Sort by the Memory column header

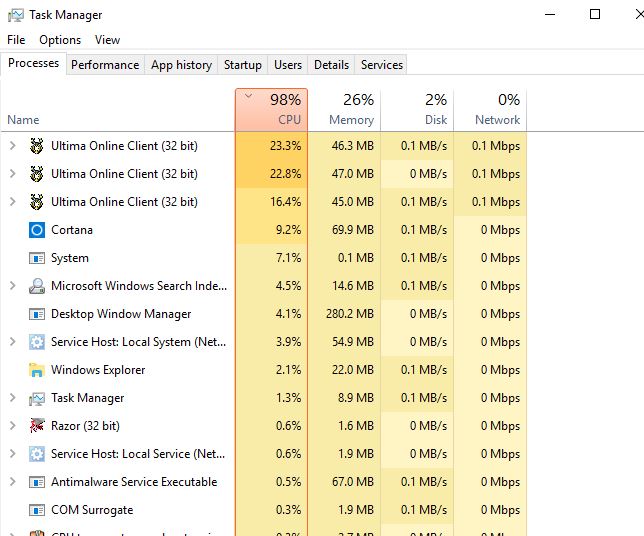344,110
